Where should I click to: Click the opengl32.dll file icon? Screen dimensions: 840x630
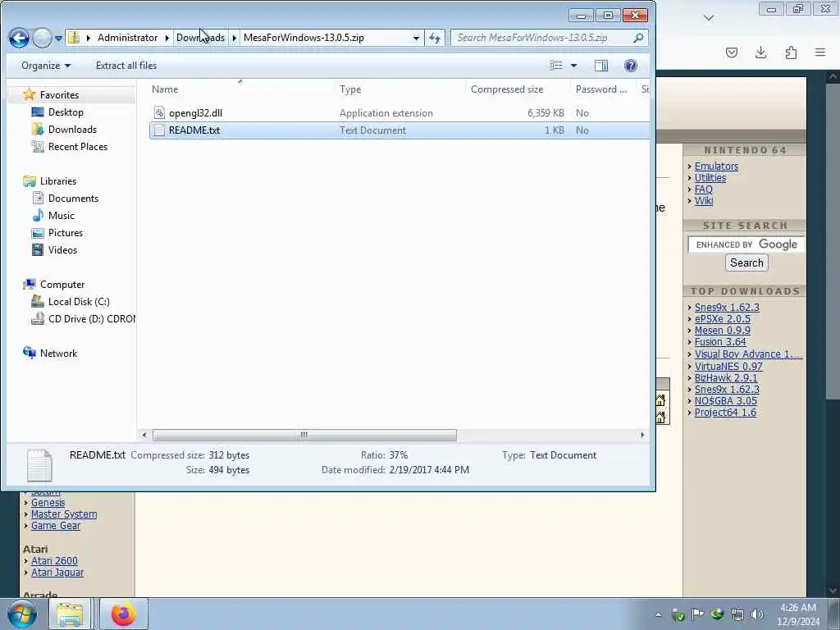tap(159, 112)
